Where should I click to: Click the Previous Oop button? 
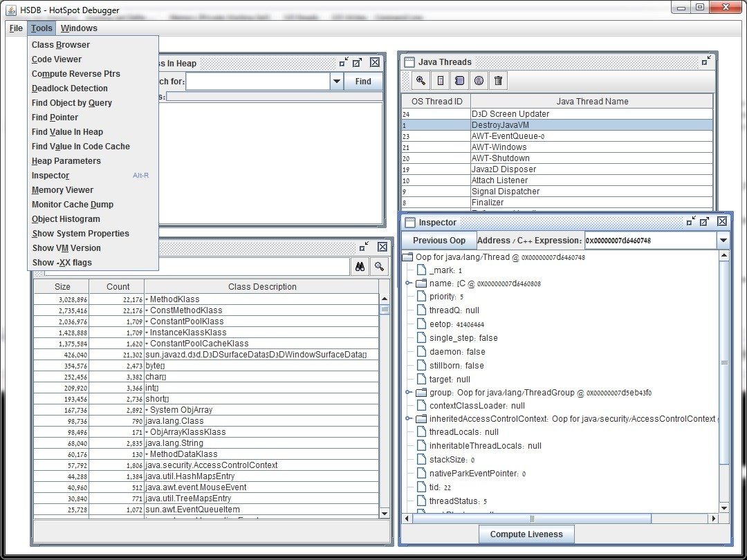tap(439, 241)
